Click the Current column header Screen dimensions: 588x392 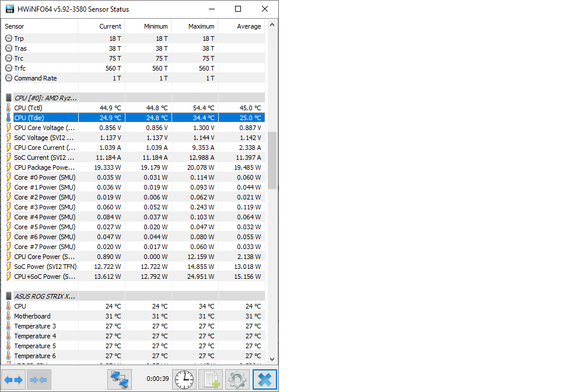101,26
